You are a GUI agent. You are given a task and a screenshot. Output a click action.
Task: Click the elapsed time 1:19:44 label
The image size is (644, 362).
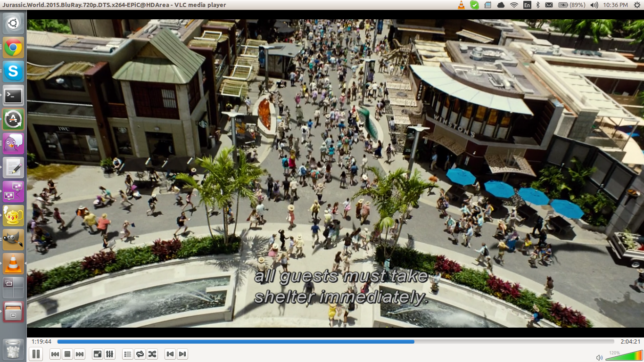[x=41, y=342]
